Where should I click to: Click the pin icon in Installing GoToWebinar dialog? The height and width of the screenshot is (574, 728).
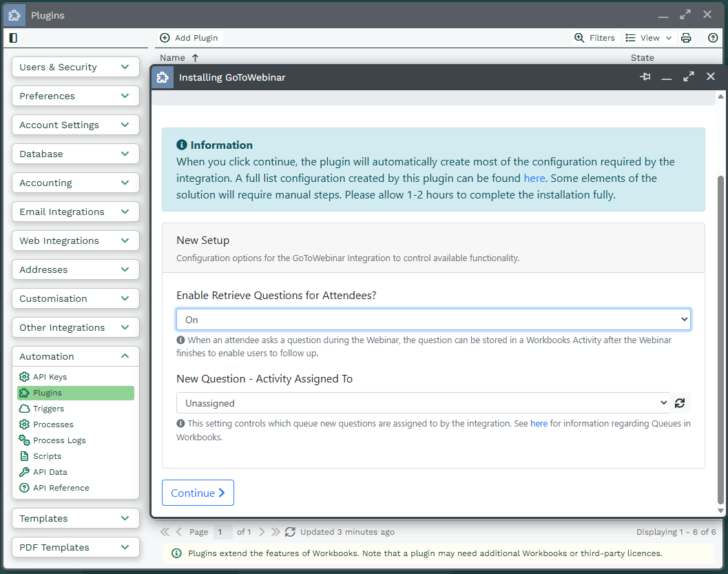[x=645, y=77]
